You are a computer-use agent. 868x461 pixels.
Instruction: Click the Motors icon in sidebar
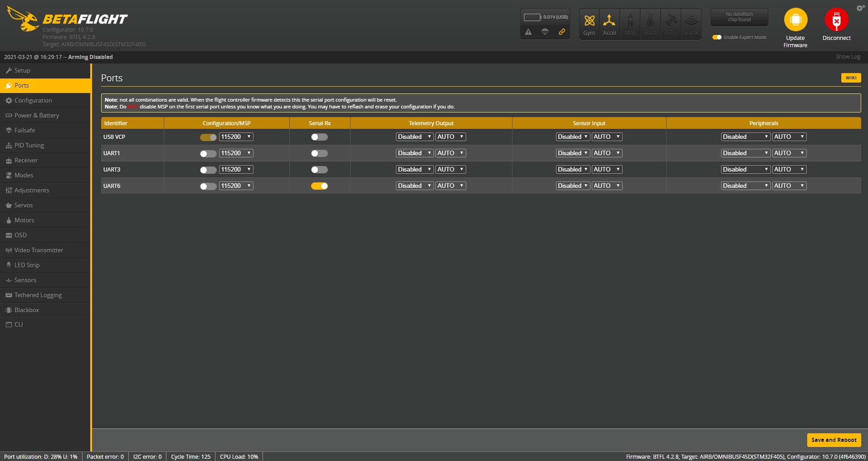(9, 220)
